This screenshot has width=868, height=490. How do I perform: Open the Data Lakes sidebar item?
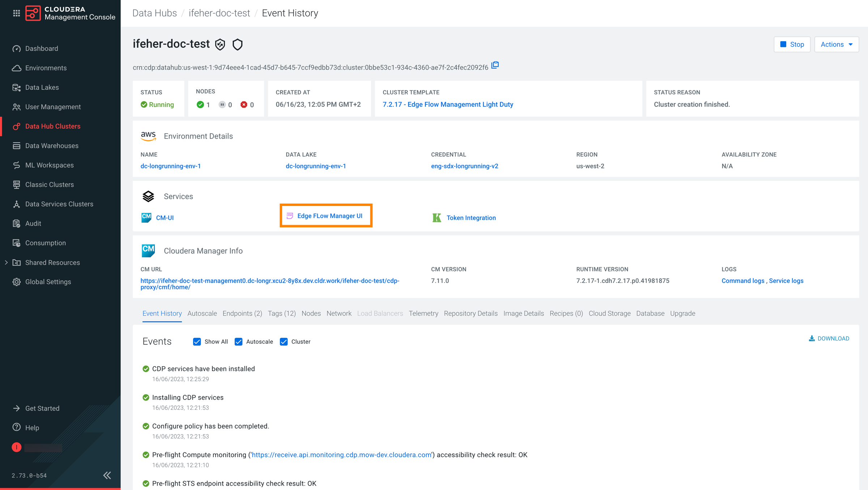point(42,87)
